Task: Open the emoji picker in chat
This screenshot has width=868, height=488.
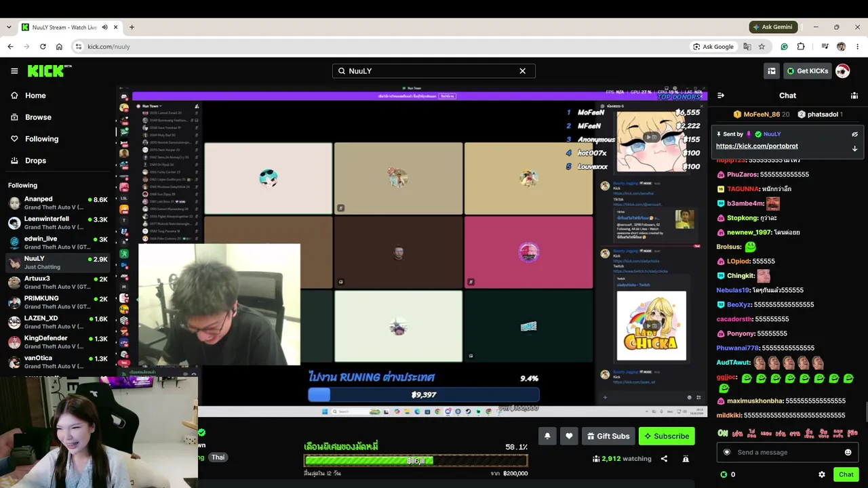Action: click(848, 452)
